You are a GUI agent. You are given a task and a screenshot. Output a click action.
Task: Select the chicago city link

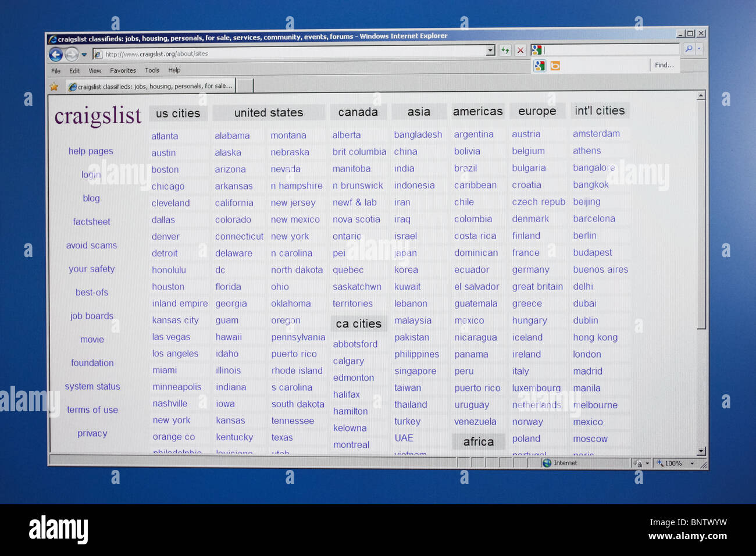coord(168,187)
